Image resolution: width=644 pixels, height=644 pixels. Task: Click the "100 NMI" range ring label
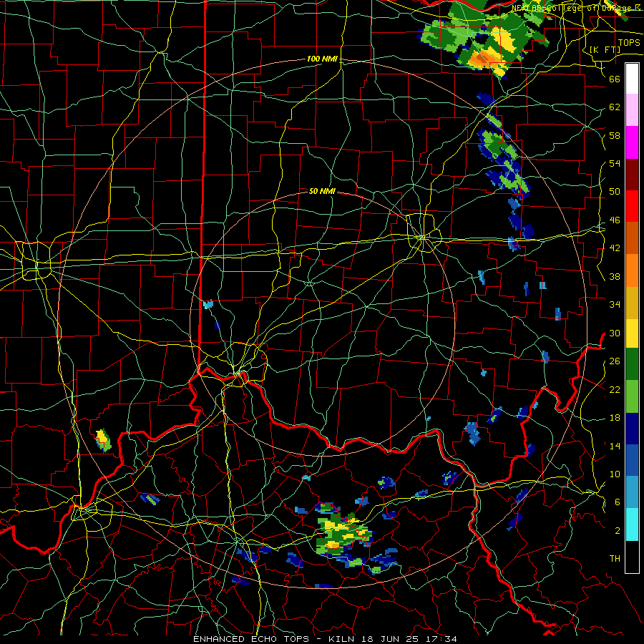tap(322, 59)
